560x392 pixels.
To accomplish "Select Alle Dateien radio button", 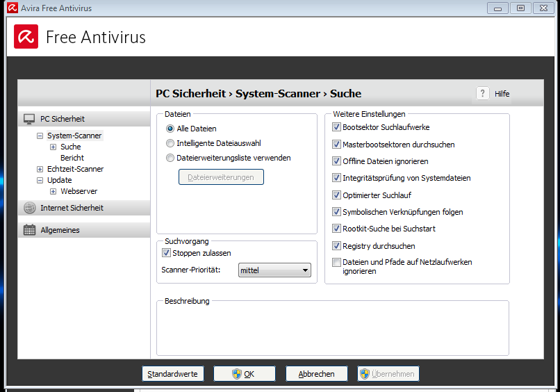I will 170,129.
